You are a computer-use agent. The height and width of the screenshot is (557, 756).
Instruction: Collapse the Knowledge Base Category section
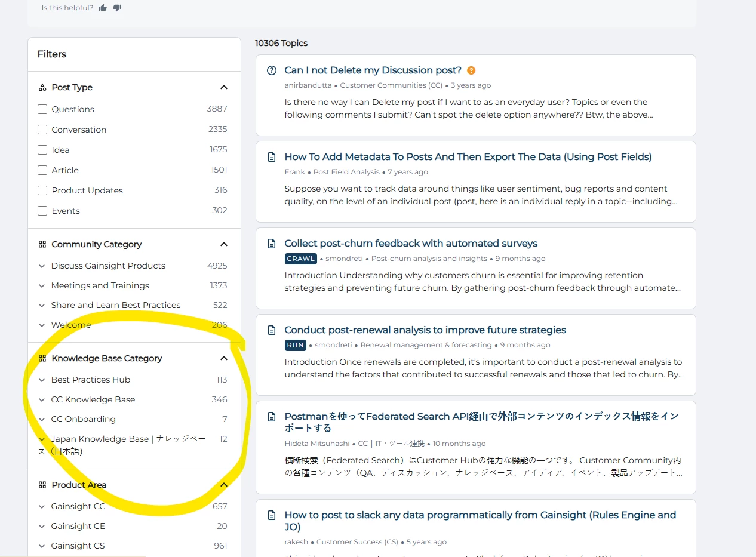tap(224, 358)
